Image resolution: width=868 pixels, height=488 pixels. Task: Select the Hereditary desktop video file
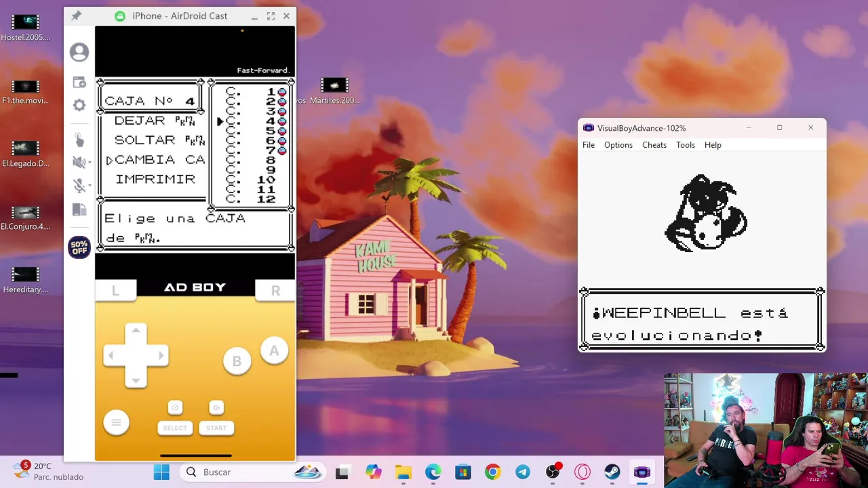(25, 280)
